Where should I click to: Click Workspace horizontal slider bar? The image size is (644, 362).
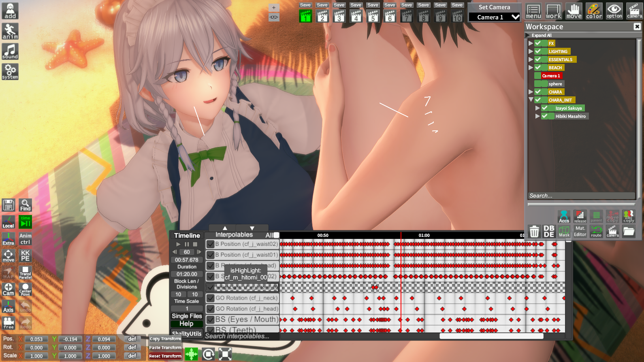[582, 204]
